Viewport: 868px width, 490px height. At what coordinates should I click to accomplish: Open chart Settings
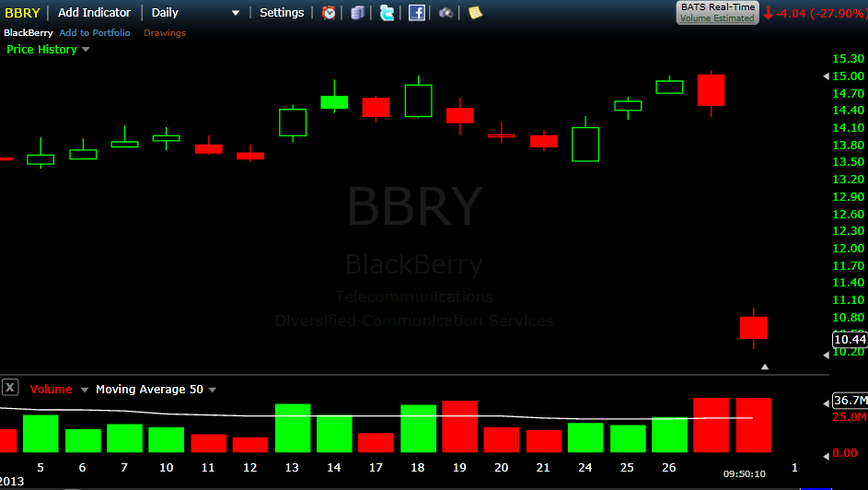282,12
